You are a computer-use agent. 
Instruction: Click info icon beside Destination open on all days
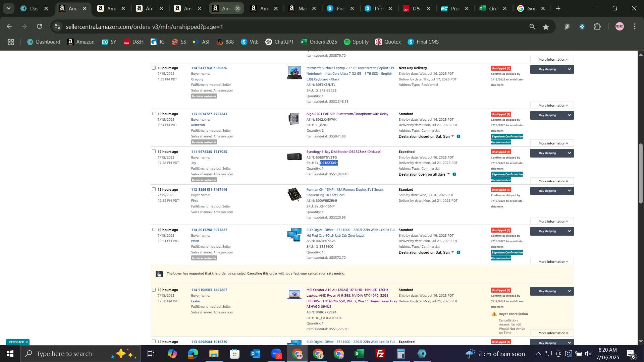pos(454,174)
